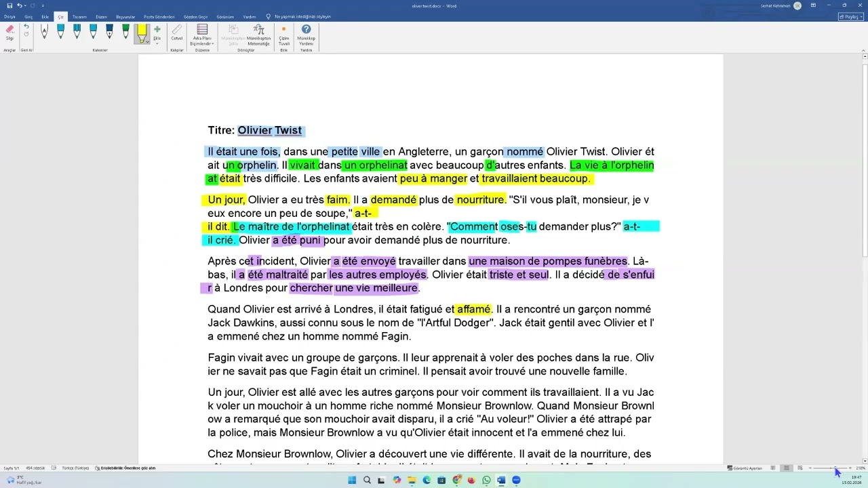
Task: Open the Başvurular tab
Action: click(125, 16)
